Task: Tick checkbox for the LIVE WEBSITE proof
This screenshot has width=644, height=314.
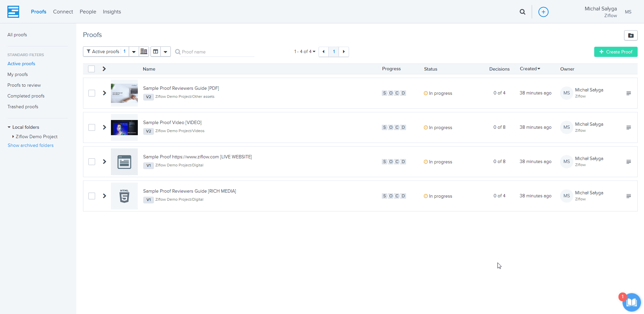Action: click(92, 162)
